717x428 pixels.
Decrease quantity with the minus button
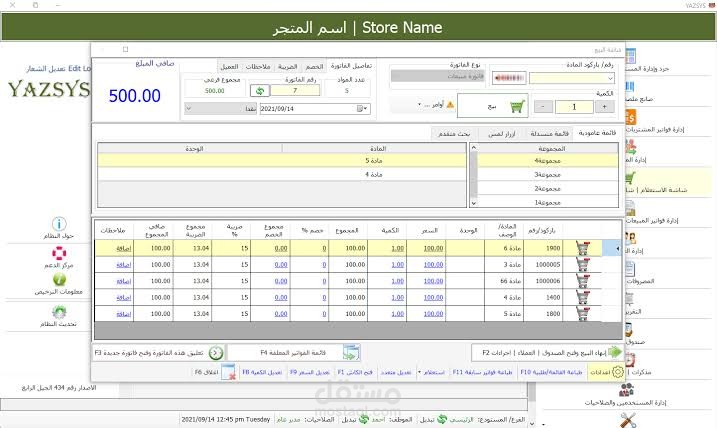543,107
